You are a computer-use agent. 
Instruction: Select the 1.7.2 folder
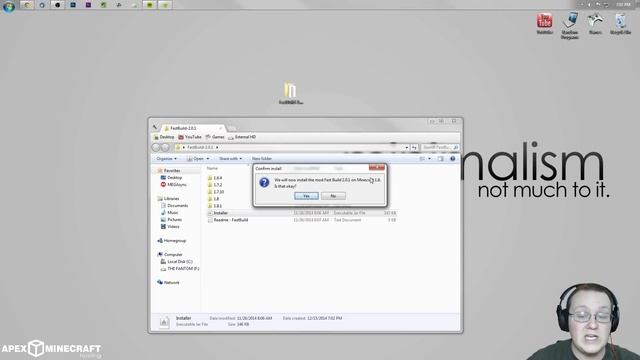click(215, 184)
